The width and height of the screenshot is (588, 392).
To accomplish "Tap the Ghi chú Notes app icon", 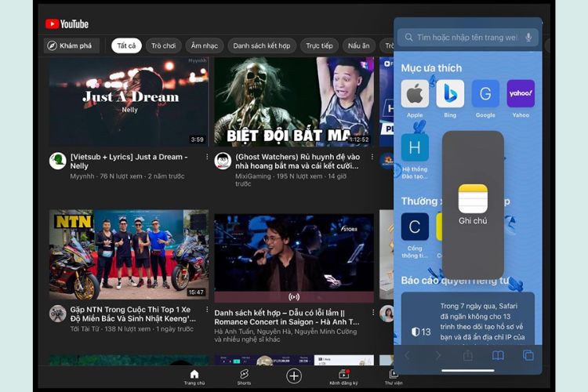I will (x=473, y=199).
